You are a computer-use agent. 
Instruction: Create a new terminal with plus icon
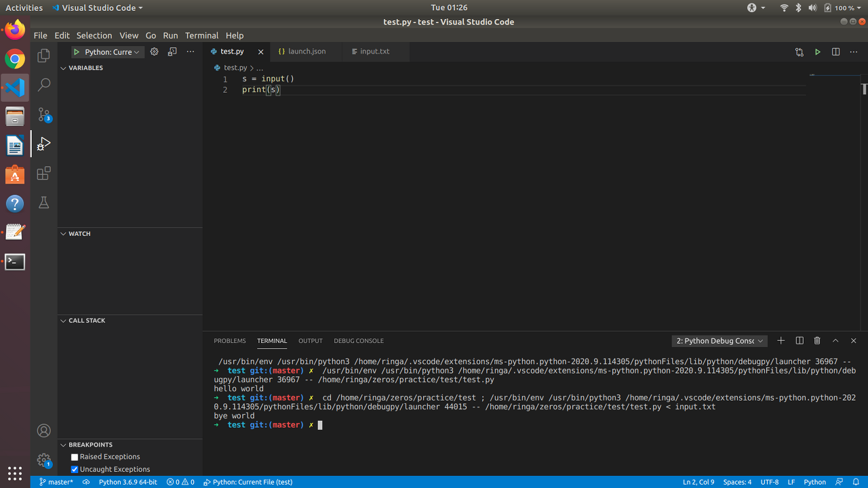(x=781, y=341)
